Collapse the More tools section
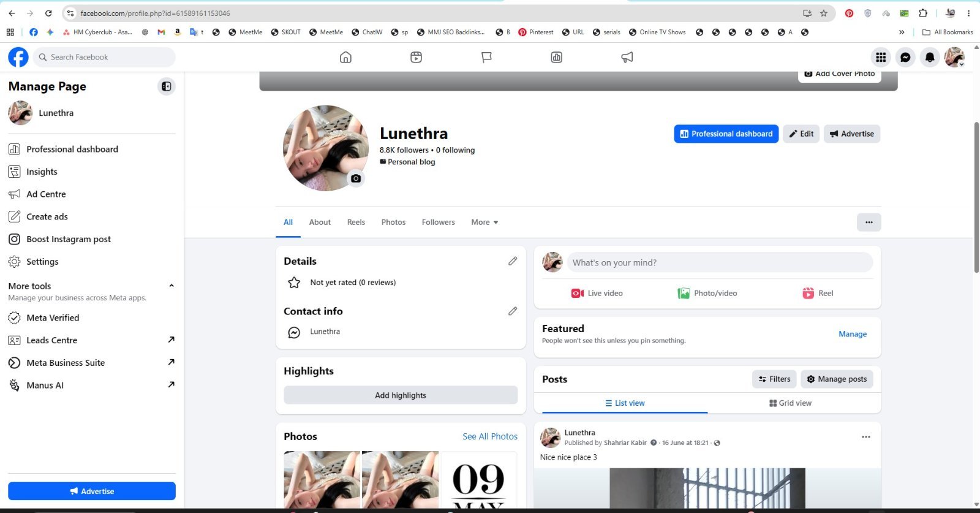This screenshot has width=980, height=513. [171, 286]
